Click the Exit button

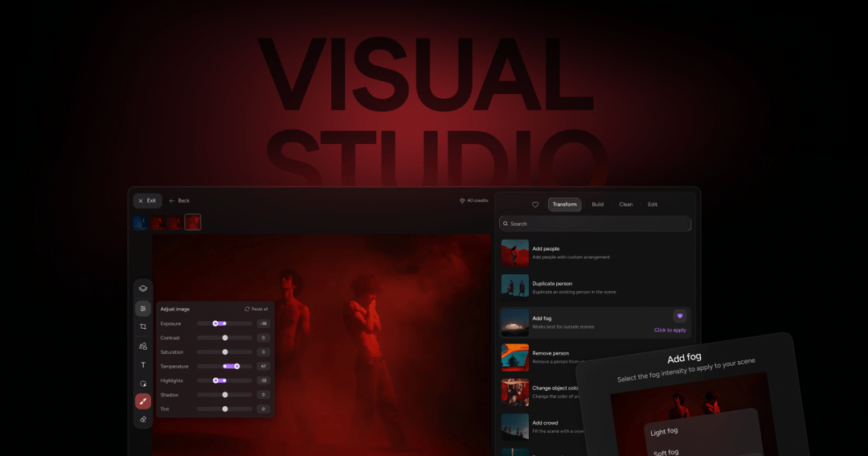point(147,200)
